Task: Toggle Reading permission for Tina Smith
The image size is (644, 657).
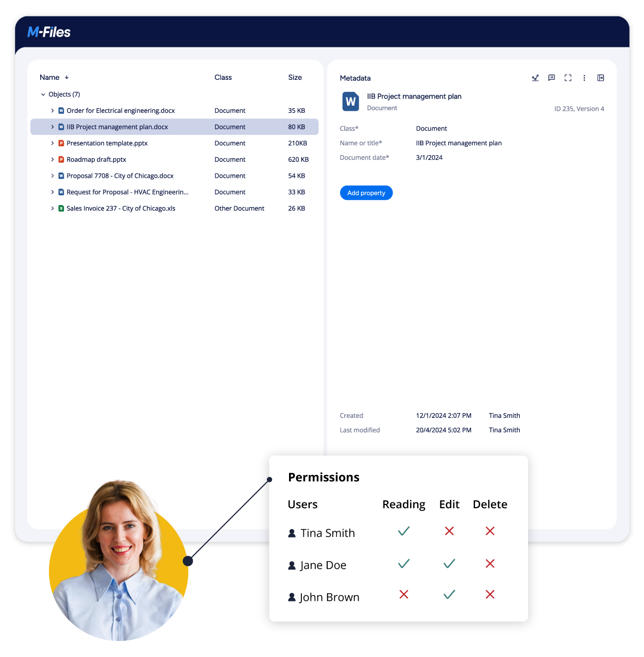Action: (x=403, y=531)
